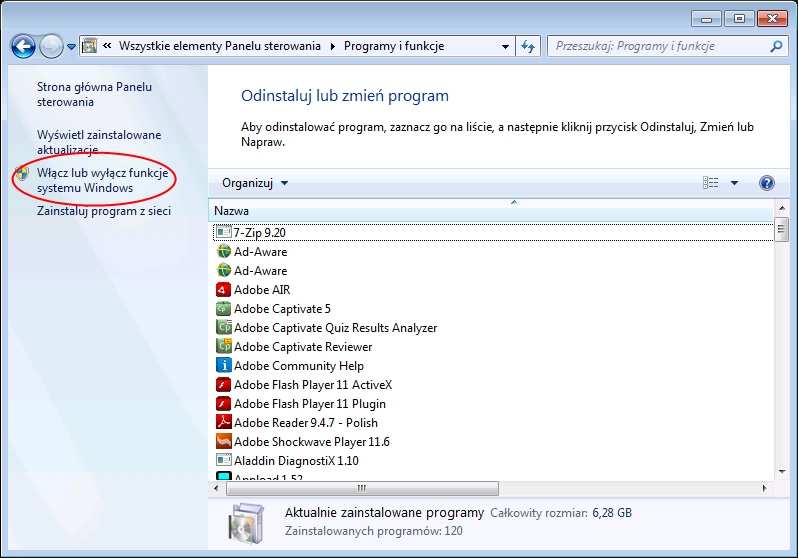Click the 7-Zip 9.20 program icon
The height and width of the screenshot is (558, 798).
(223, 233)
